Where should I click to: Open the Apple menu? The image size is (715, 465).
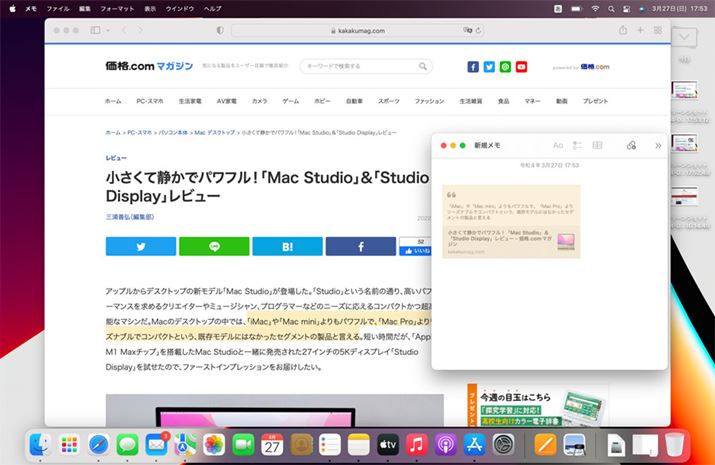[12, 9]
